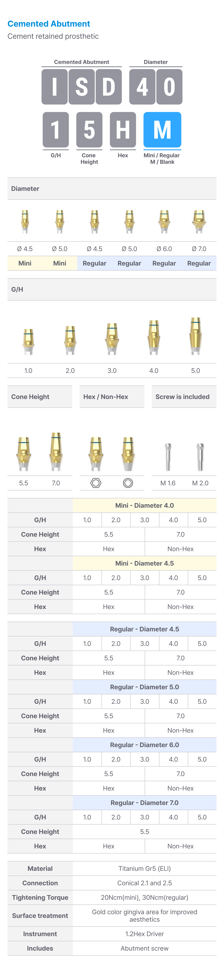This screenshot has width=224, height=980.
Task: Select the Regular - Diameter 6.0 table header
Action: [145, 744]
